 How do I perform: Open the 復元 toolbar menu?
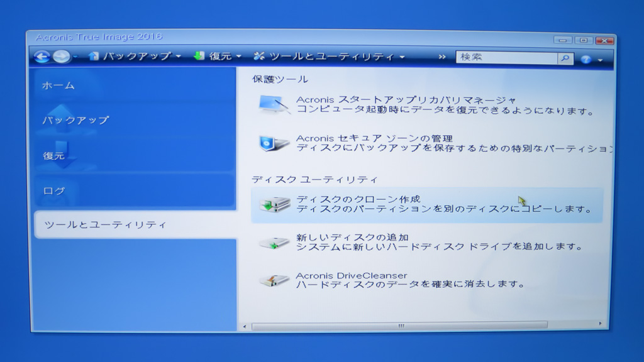tap(220, 56)
